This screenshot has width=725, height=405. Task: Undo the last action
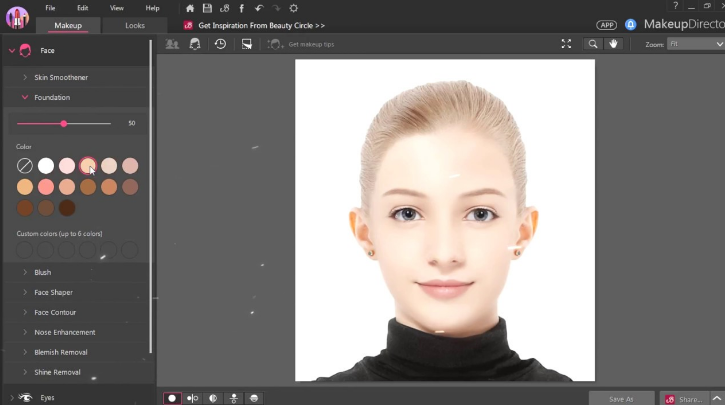(x=259, y=8)
